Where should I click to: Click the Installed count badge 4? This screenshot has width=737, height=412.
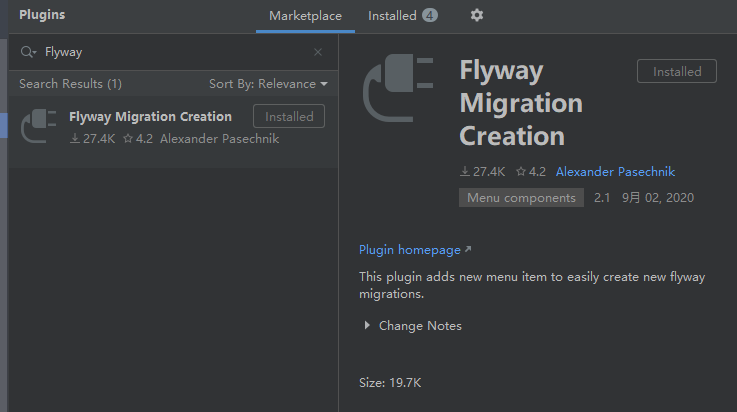click(430, 16)
